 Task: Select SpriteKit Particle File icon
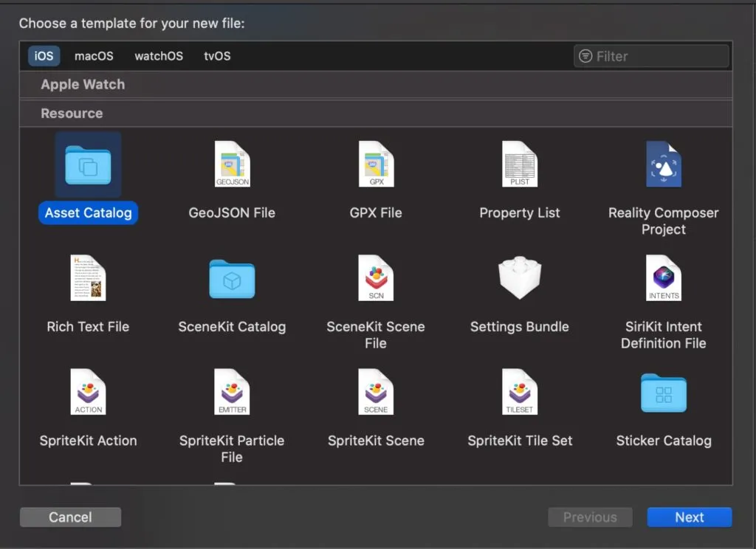pyautogui.click(x=232, y=392)
